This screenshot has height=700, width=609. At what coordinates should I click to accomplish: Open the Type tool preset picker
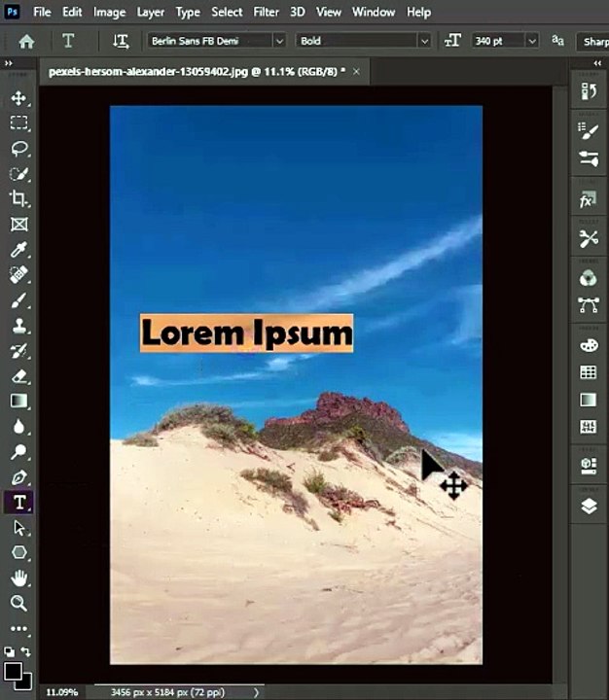pyautogui.click(x=68, y=41)
